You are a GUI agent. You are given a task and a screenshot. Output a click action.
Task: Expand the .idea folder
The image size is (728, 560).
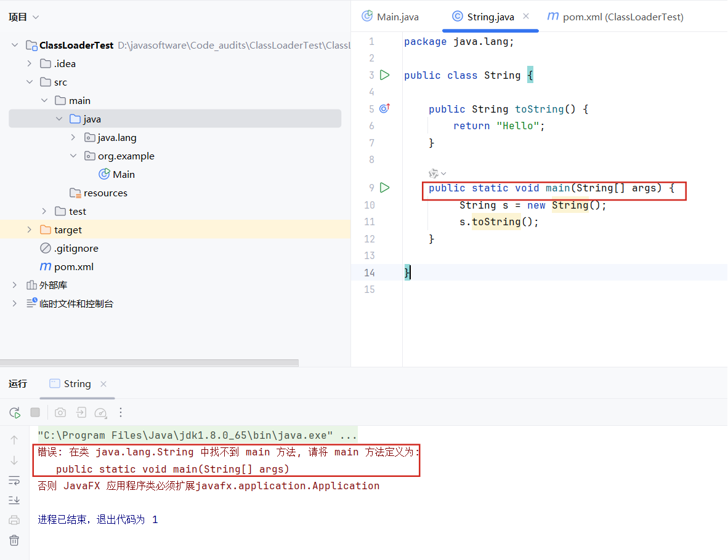click(29, 63)
